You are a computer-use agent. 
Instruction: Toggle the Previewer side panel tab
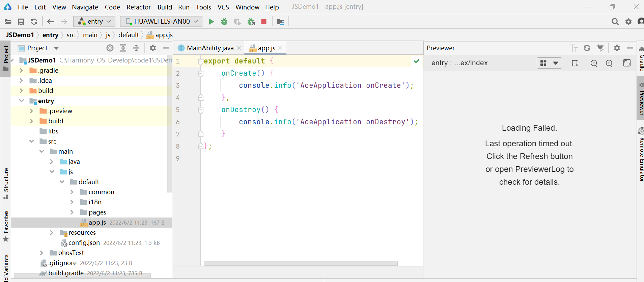641,99
